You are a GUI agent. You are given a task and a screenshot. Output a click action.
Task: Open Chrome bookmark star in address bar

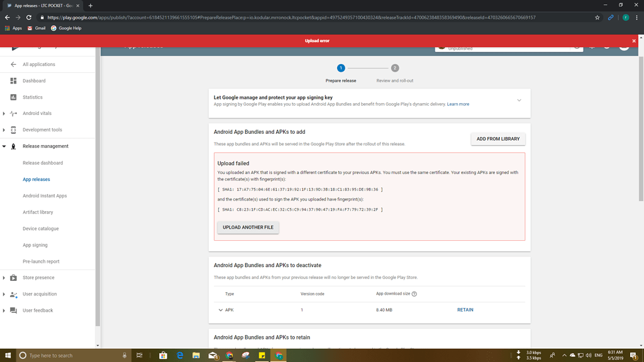pyautogui.click(x=597, y=18)
